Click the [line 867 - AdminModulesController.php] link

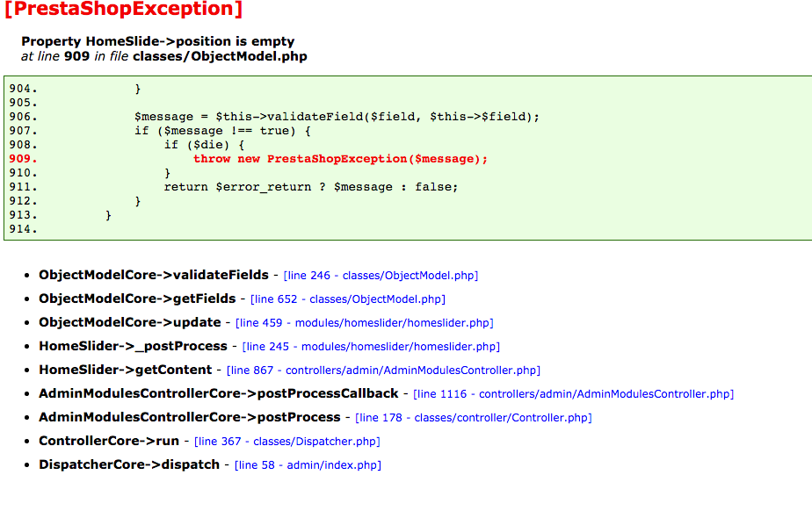click(x=383, y=371)
